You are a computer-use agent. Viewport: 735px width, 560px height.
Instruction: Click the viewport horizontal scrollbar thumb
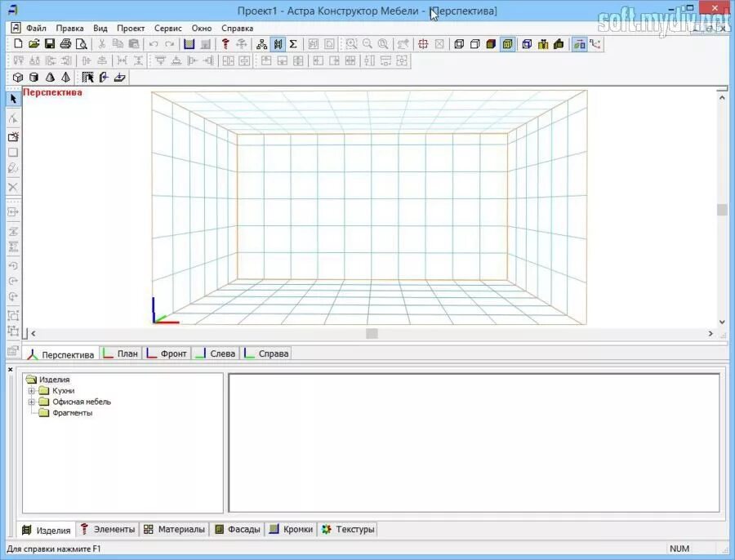point(372,333)
